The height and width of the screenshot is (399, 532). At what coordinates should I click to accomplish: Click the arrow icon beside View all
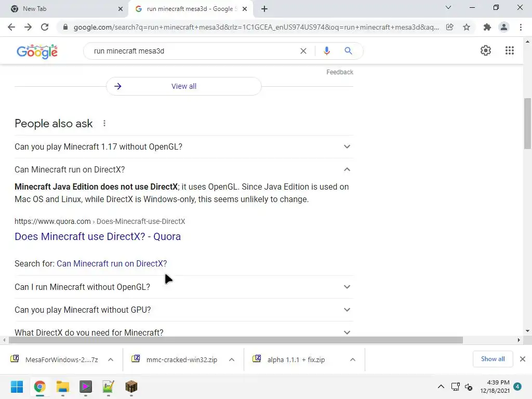coord(118,86)
